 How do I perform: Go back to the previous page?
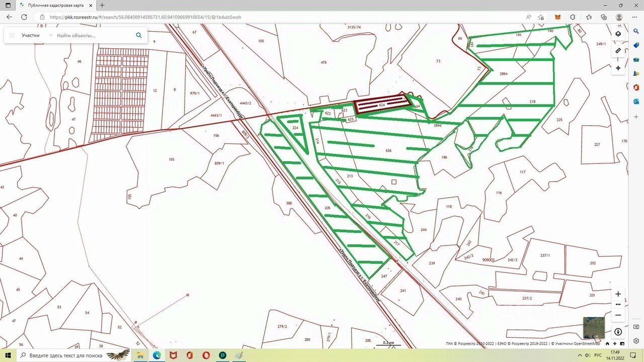(x=9, y=17)
